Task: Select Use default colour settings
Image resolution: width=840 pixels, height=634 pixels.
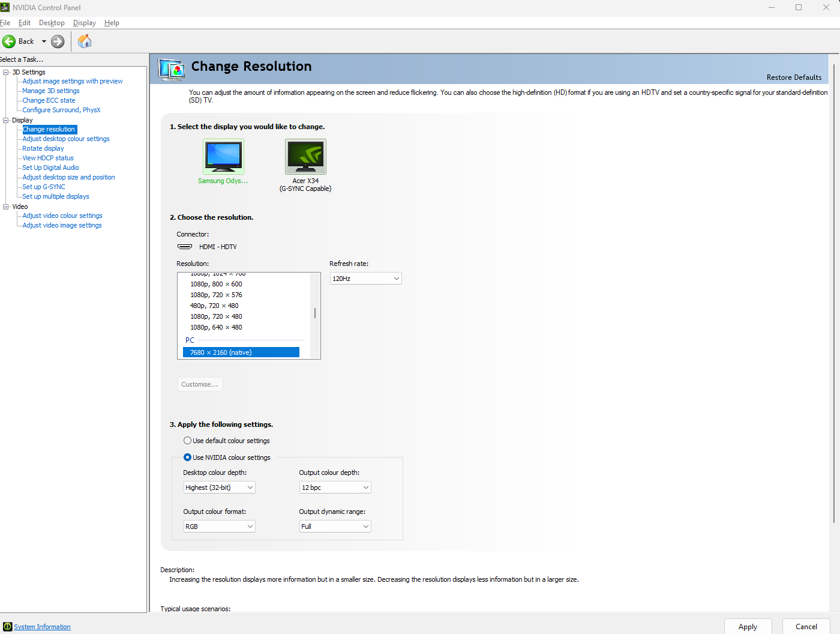Action: 188,441
